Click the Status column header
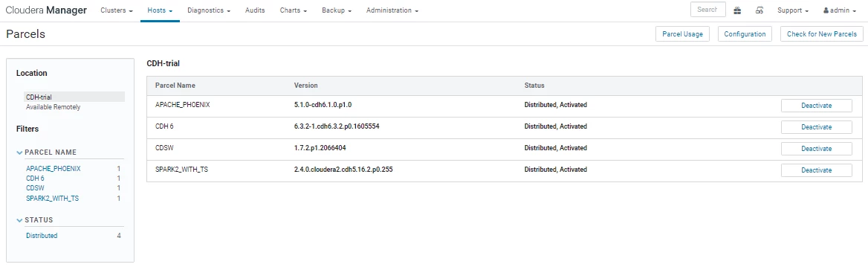 pos(534,86)
